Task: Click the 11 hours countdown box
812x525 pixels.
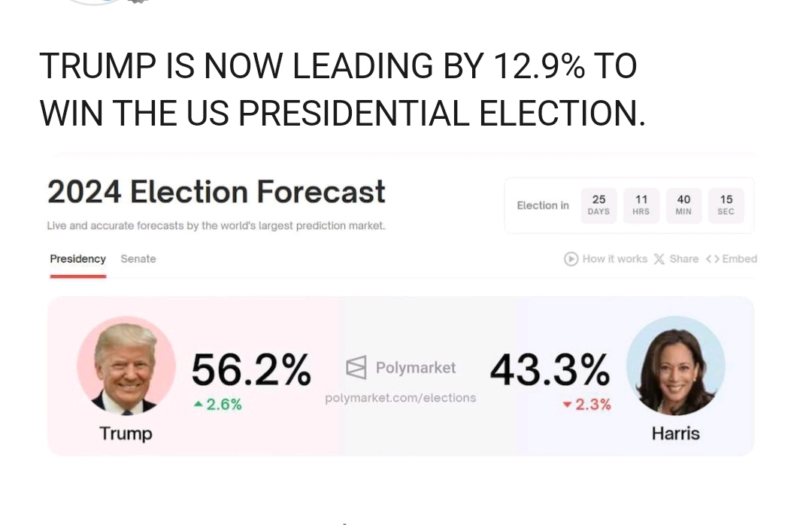Action: 641,205
